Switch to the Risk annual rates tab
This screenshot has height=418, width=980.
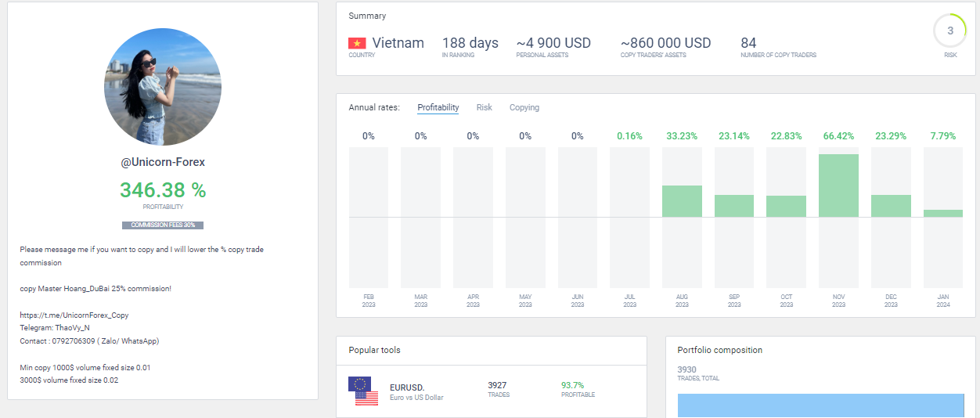click(485, 107)
